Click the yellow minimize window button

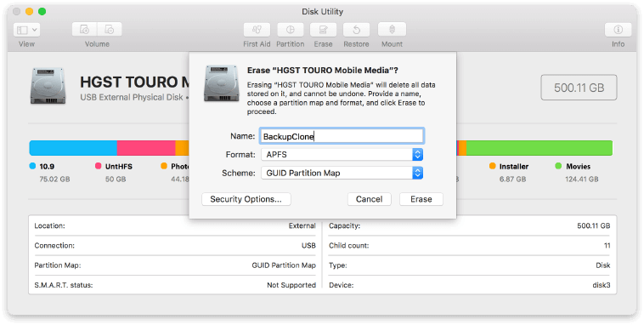(29, 12)
